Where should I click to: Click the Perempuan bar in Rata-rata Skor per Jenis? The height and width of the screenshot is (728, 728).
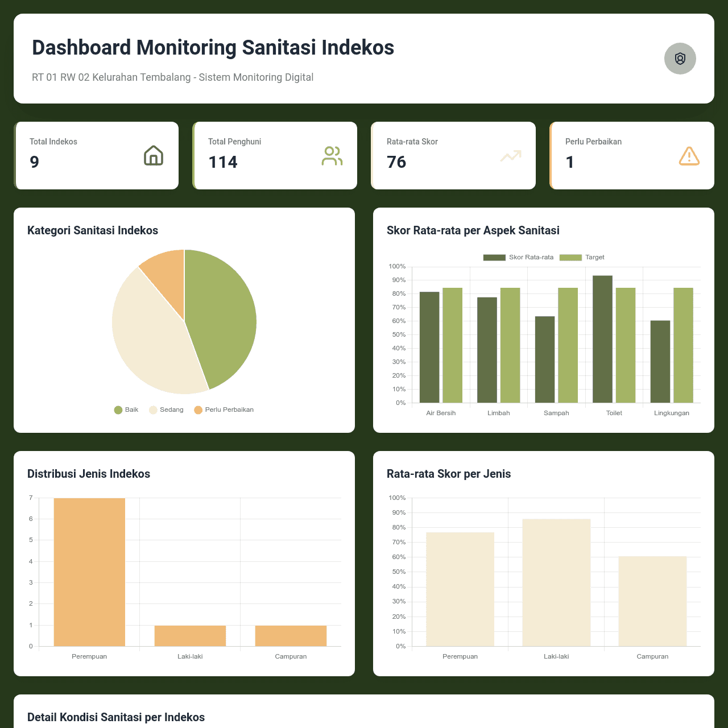pyautogui.click(x=460, y=589)
